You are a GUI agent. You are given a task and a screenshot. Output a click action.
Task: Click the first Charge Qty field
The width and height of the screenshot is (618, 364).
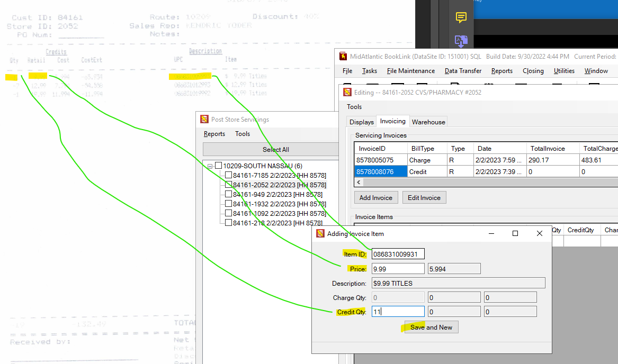click(398, 297)
